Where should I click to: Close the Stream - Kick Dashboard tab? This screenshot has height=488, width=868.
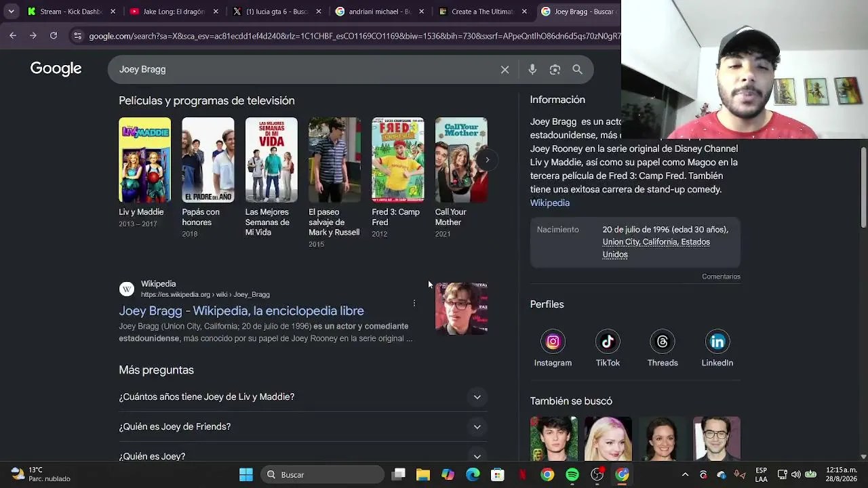(x=113, y=12)
